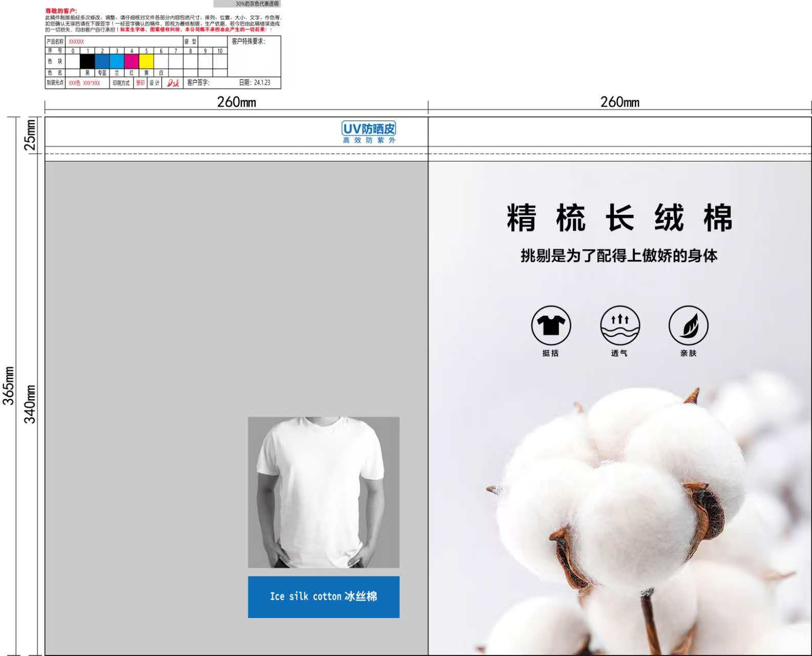
Task: Click the 30% gray transparency note label
Action: click(x=247, y=4)
